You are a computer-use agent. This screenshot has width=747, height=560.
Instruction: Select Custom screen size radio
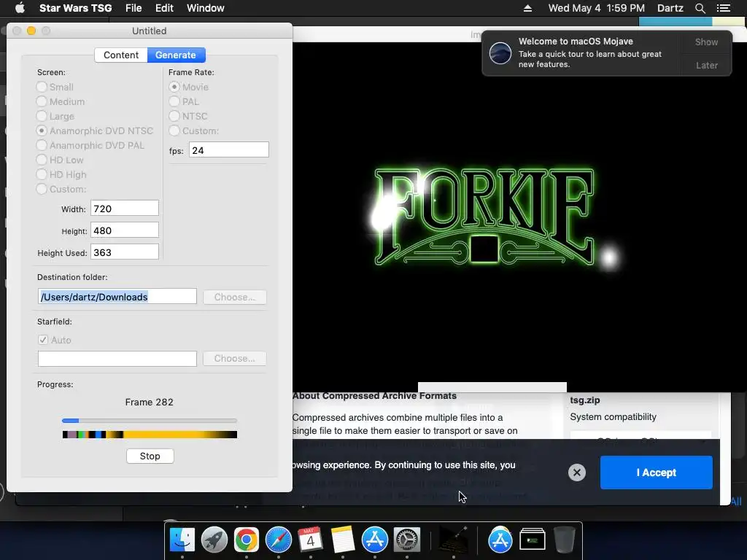(42, 189)
